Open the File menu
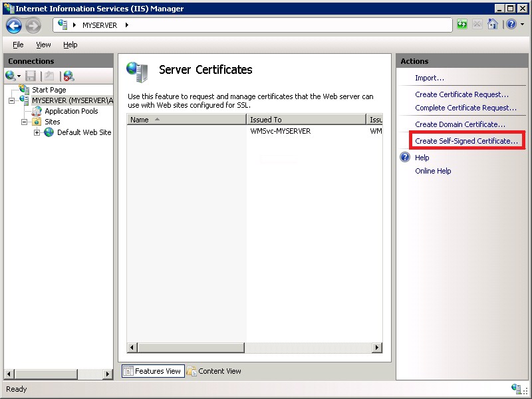 18,45
